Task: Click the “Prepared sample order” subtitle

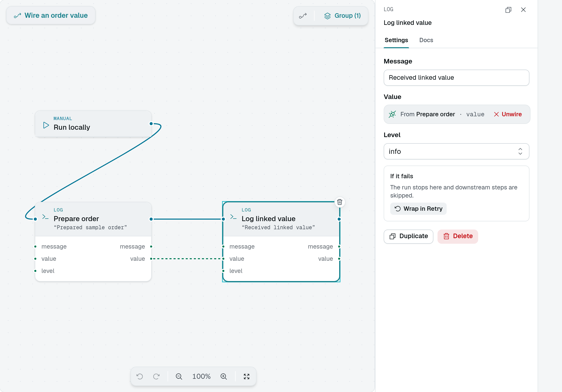Action: (x=90, y=227)
